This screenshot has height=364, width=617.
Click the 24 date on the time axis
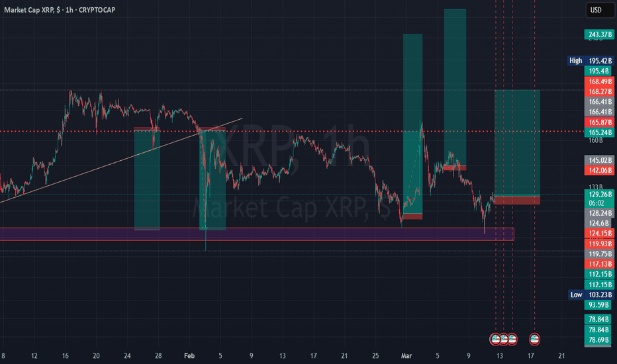127,356
